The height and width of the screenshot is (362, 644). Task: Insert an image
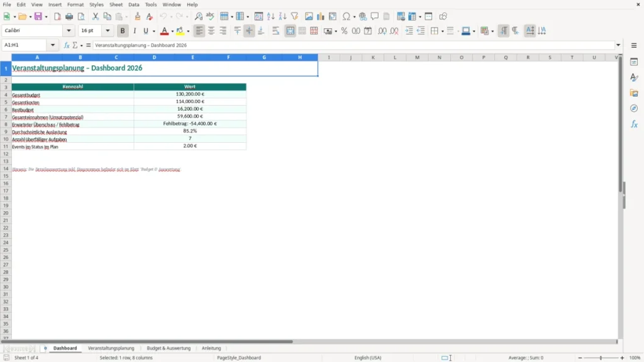[309, 16]
